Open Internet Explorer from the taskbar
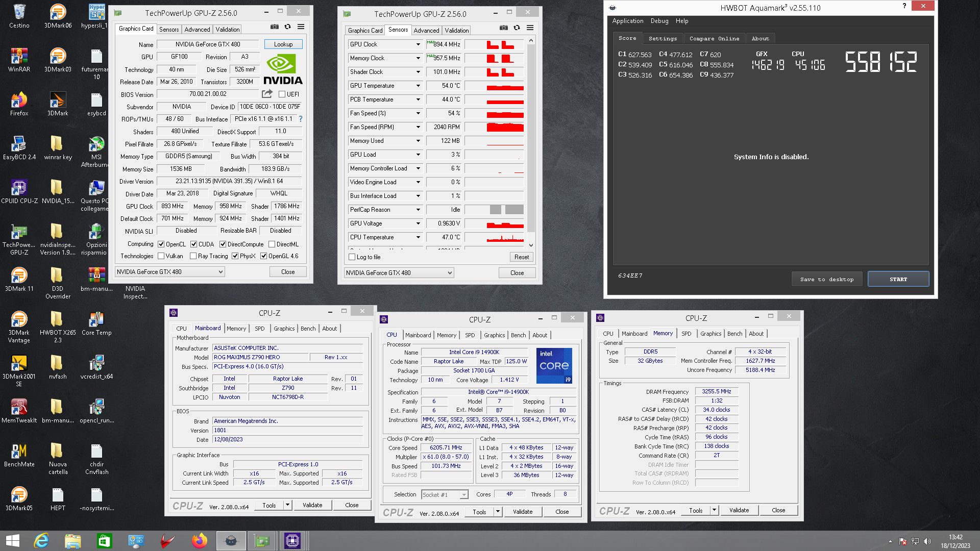This screenshot has width=980, height=551. (x=41, y=541)
